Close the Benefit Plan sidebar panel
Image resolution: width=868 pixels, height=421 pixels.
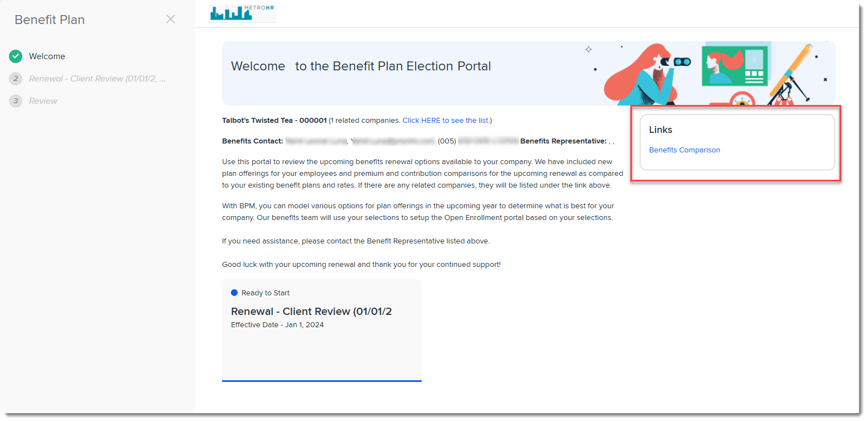click(x=171, y=20)
